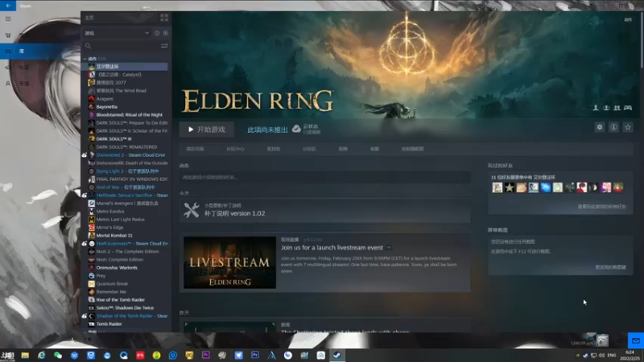644x362 pixels.
Task: Select the highlighted Library sidebar item
Action: 40,51
